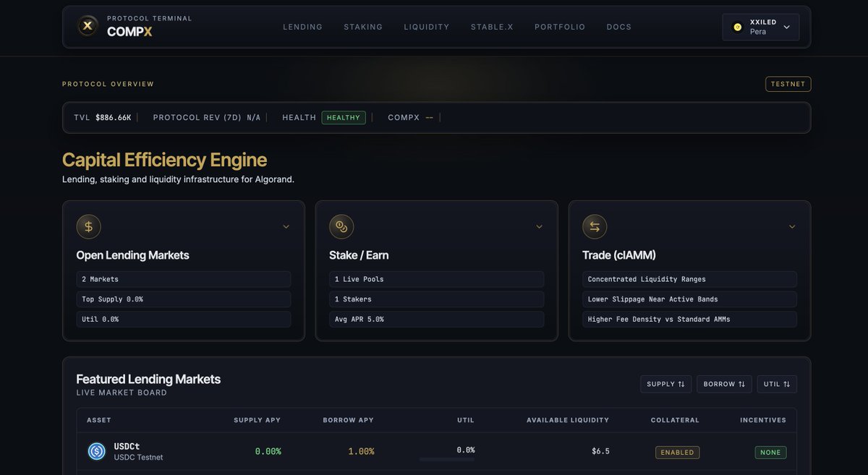The height and width of the screenshot is (475, 868).
Task: Click the CompX X logo icon
Action: (x=88, y=27)
